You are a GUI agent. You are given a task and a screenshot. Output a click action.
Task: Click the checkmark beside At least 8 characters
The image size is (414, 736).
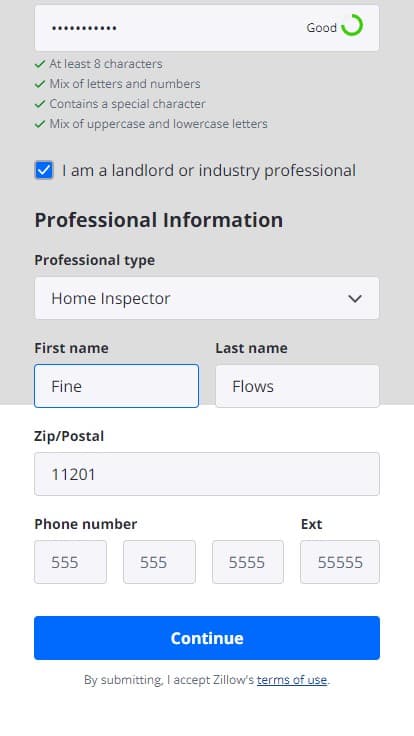40,64
